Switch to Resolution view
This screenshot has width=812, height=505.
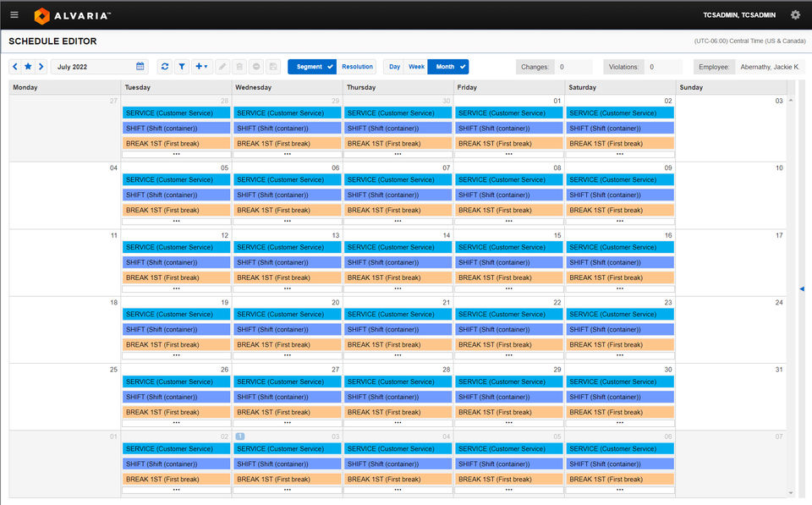point(357,66)
